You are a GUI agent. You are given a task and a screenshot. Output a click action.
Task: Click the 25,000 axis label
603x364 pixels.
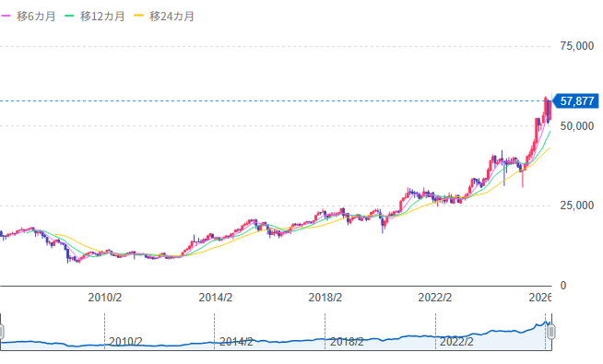pyautogui.click(x=577, y=205)
